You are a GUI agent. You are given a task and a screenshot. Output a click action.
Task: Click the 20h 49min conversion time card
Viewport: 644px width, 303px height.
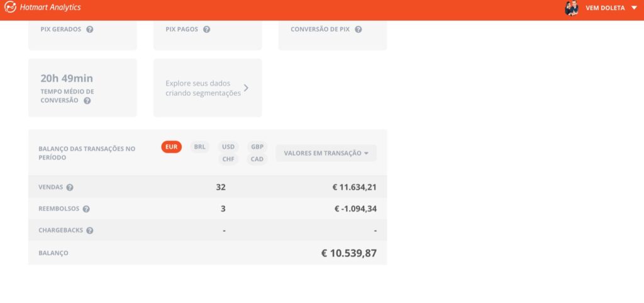pos(82,88)
